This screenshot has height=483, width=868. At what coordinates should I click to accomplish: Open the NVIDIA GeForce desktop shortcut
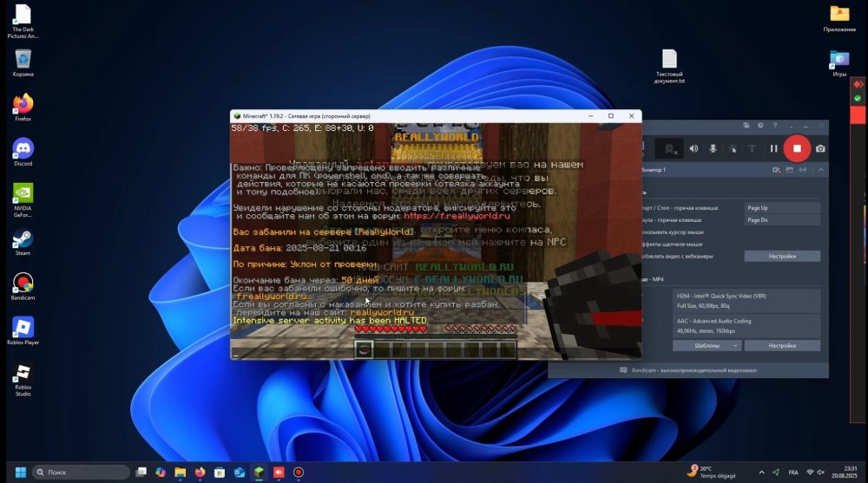[x=23, y=200]
